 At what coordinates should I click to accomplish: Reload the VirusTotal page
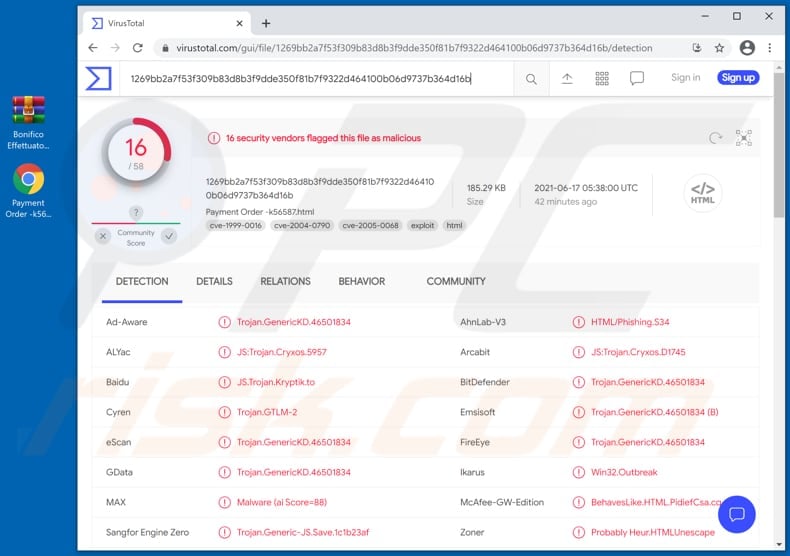tap(138, 48)
